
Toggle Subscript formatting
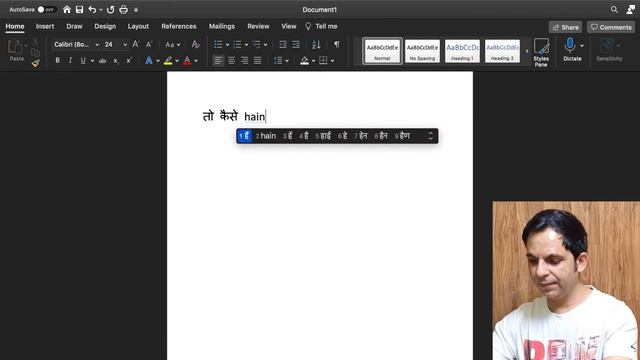click(116, 60)
